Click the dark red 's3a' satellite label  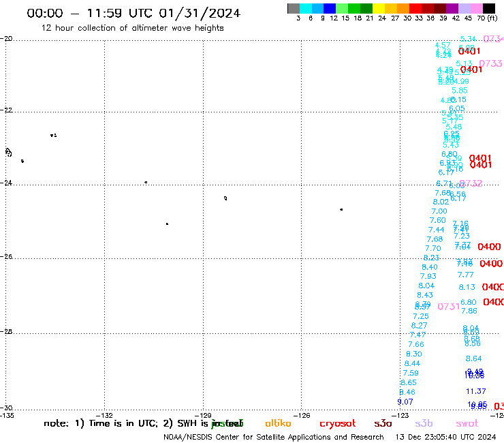click(383, 424)
